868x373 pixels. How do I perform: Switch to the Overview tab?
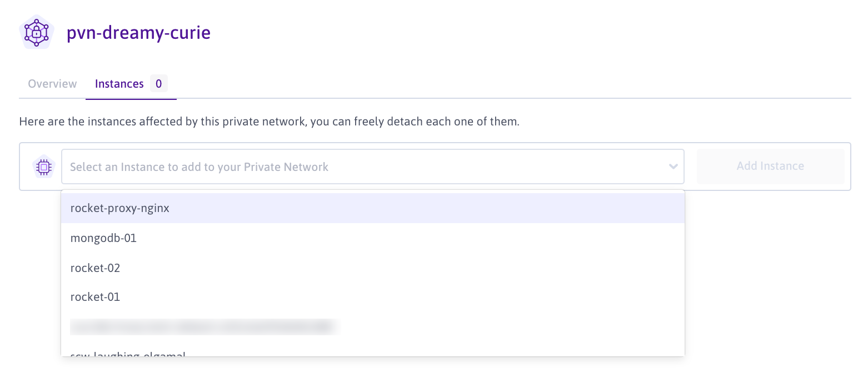[52, 84]
